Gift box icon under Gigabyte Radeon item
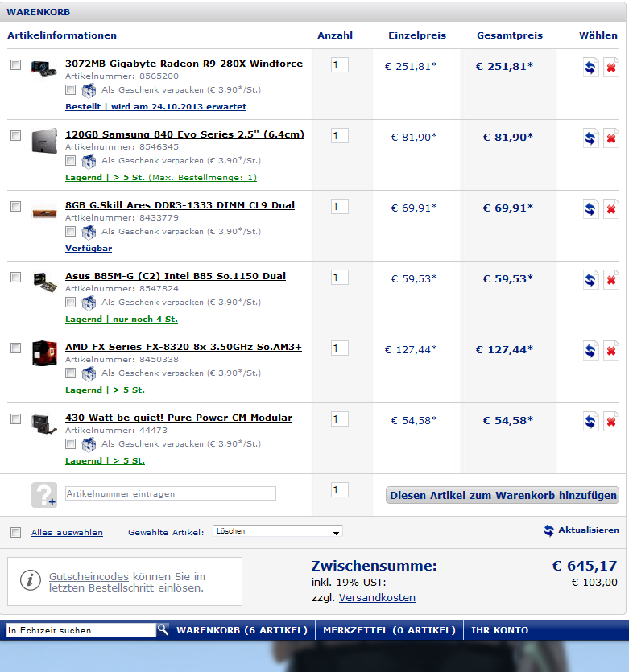The height and width of the screenshot is (672, 633). point(89,90)
